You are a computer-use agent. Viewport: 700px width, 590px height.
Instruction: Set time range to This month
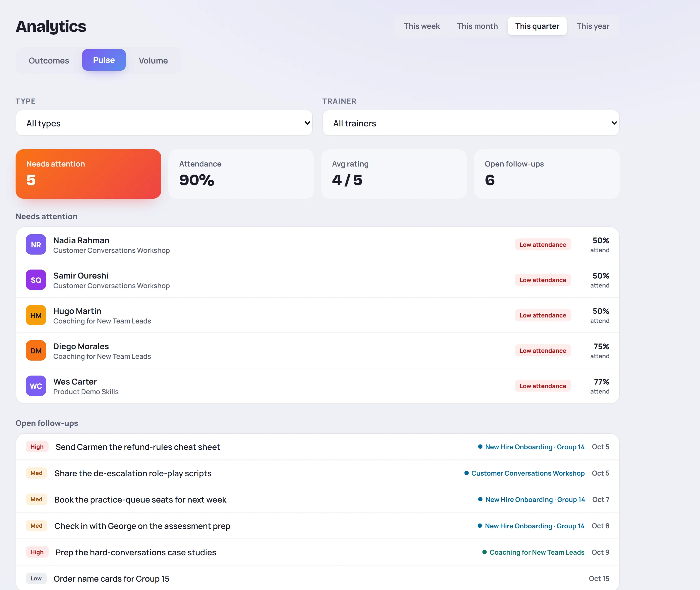click(x=477, y=26)
